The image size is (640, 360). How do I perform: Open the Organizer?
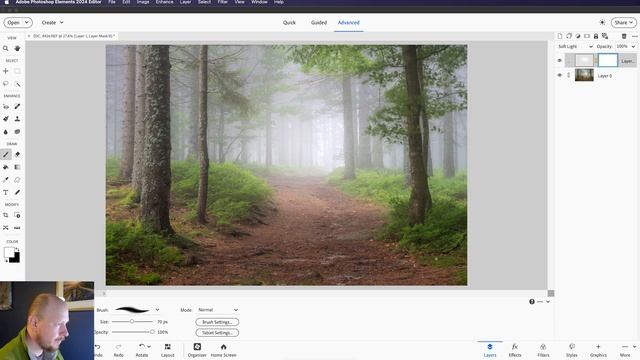[197, 350]
